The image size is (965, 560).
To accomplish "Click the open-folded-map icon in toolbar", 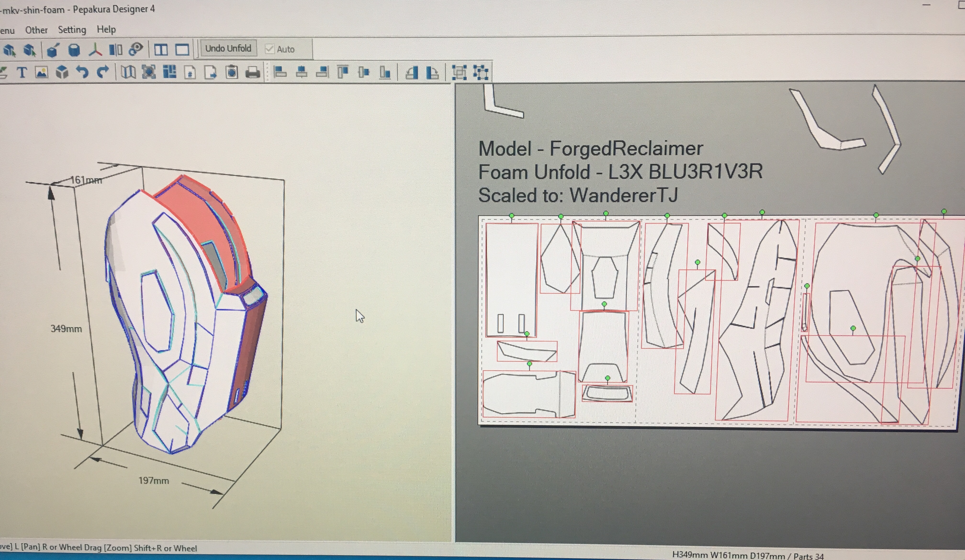I will click(x=128, y=72).
